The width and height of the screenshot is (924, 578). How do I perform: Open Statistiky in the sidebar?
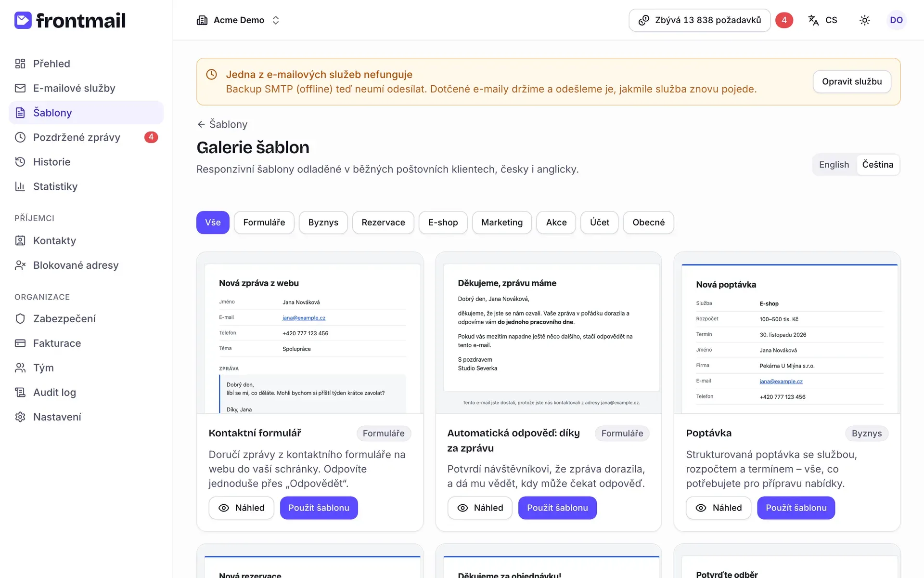coord(86,186)
